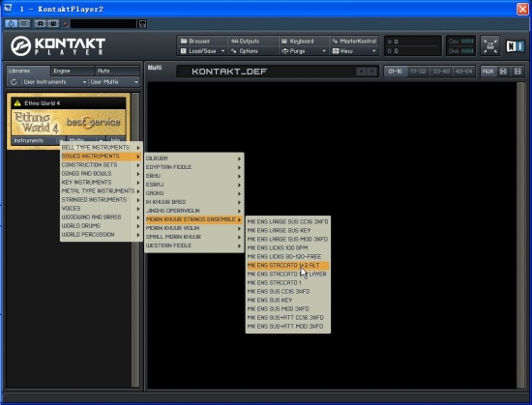Image resolution: width=532 pixels, height=405 pixels.
Task: Click the Native Instruments NI logo
Action: click(x=515, y=46)
